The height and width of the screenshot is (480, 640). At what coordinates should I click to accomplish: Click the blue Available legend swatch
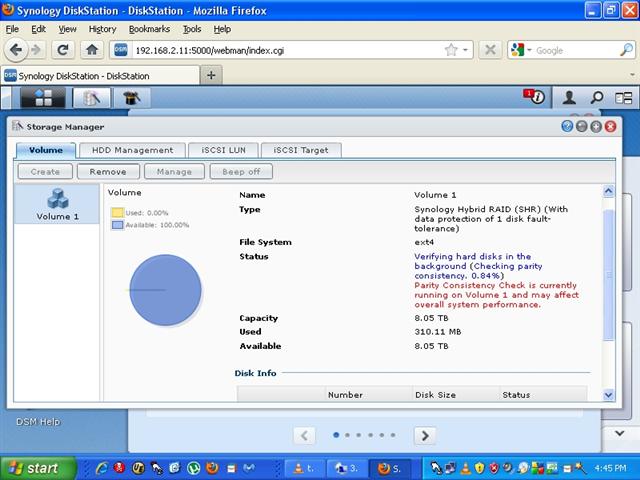click(x=118, y=225)
